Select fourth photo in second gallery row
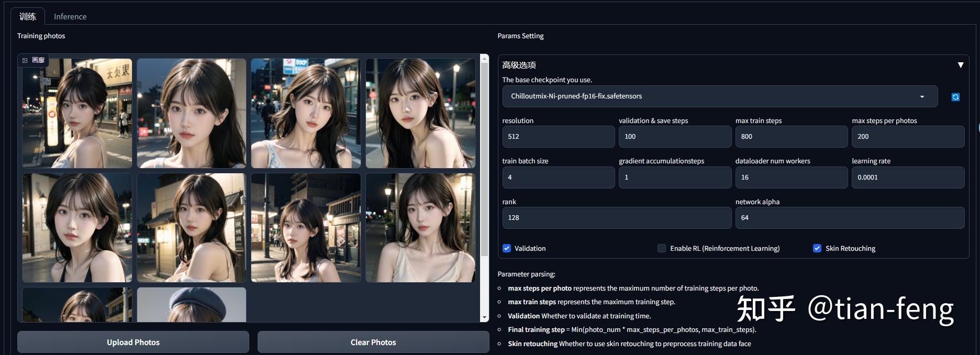 click(420, 228)
